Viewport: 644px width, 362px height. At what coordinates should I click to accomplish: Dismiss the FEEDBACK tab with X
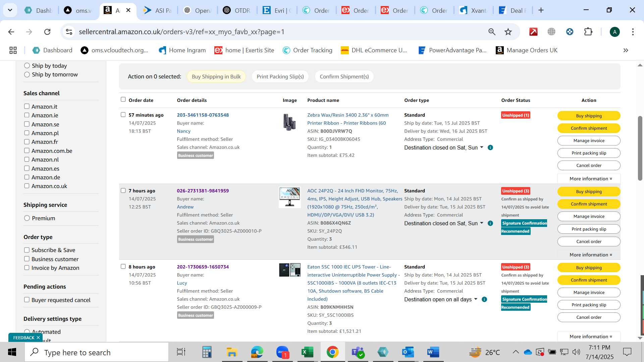coord(38,338)
